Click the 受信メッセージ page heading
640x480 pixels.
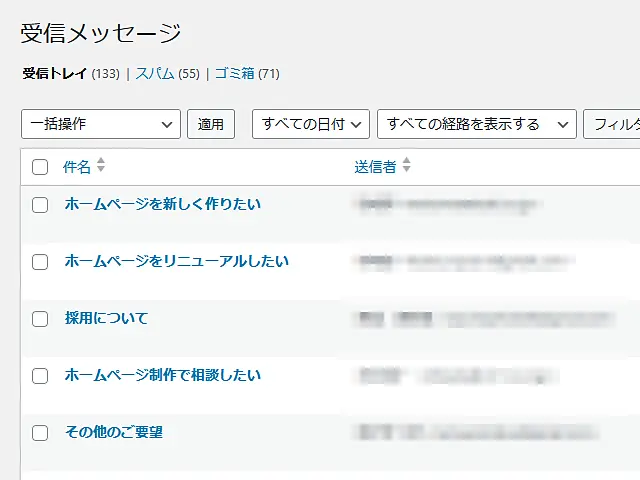tap(101, 33)
